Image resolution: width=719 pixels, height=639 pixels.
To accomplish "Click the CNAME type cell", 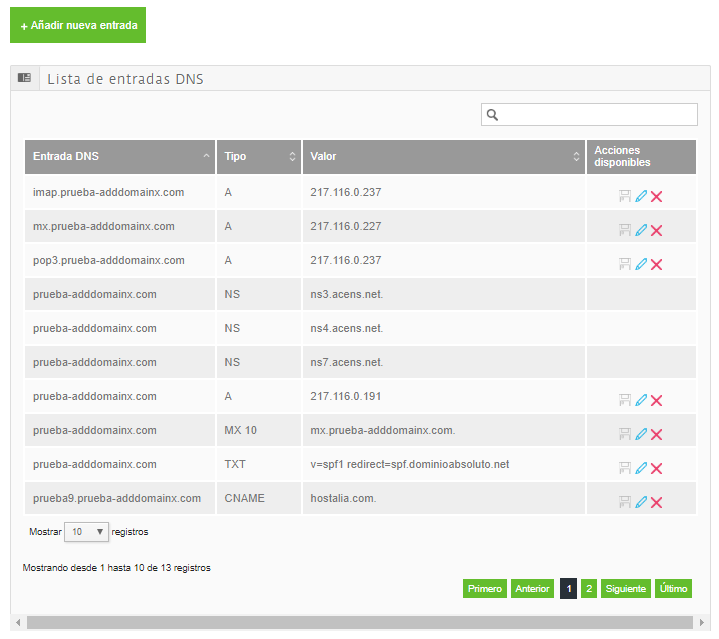I will (259, 498).
